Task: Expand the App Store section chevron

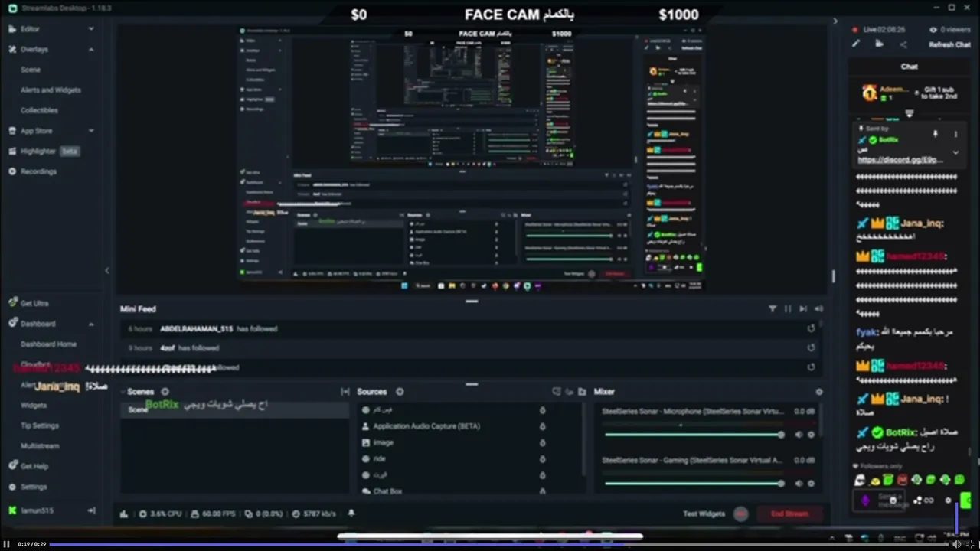Action: tap(91, 131)
